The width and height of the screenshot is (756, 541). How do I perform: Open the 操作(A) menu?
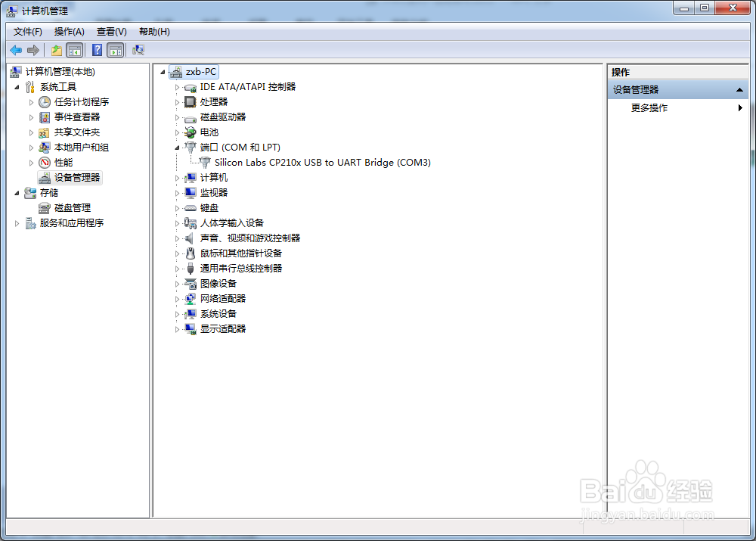[70, 32]
